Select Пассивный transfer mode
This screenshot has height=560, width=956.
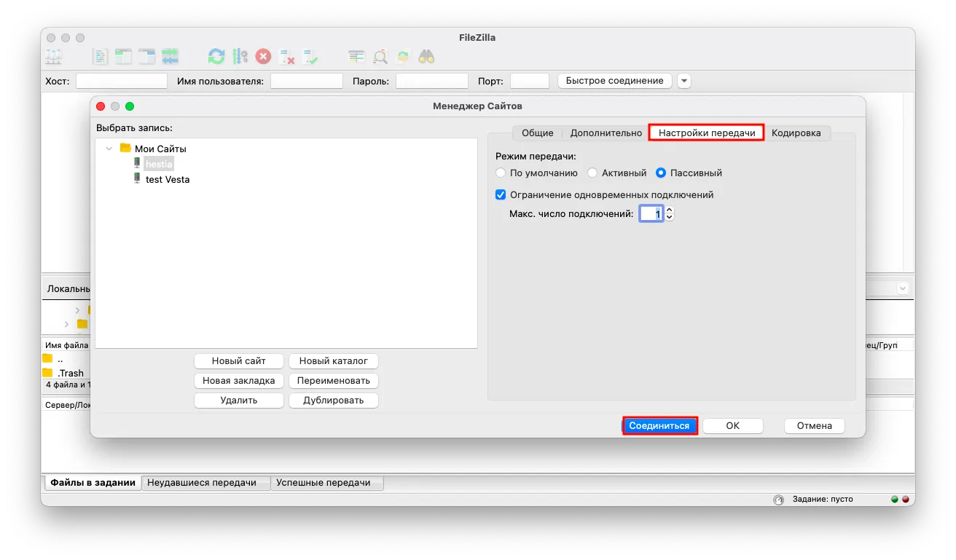coord(661,173)
